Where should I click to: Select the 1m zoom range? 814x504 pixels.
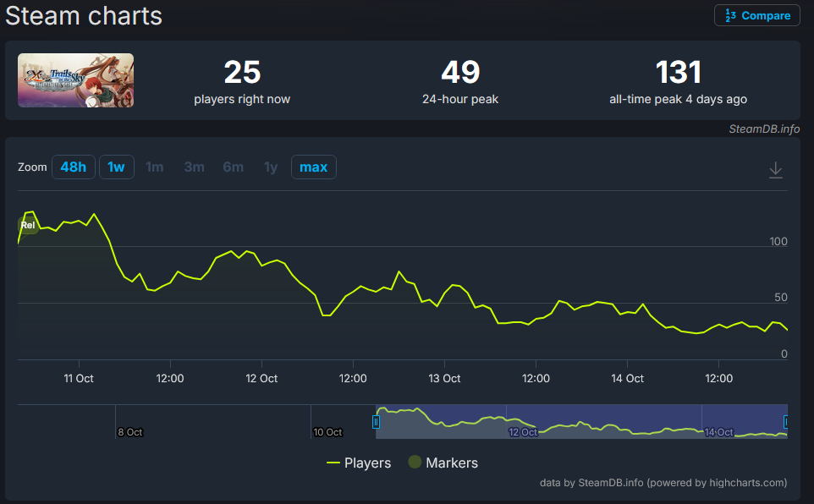coord(154,167)
